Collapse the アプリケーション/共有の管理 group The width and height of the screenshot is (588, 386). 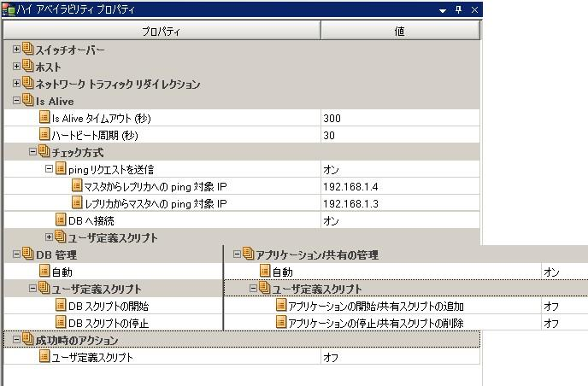237,254
